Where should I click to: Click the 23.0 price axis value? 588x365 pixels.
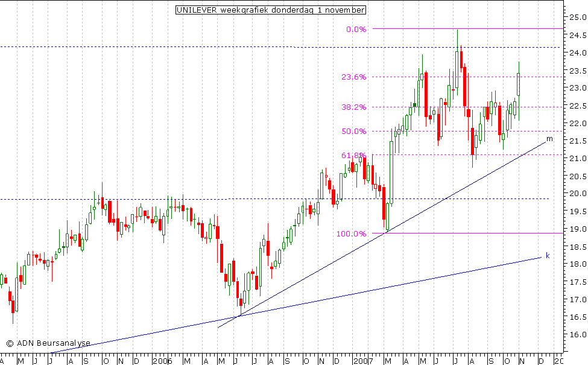[578, 87]
